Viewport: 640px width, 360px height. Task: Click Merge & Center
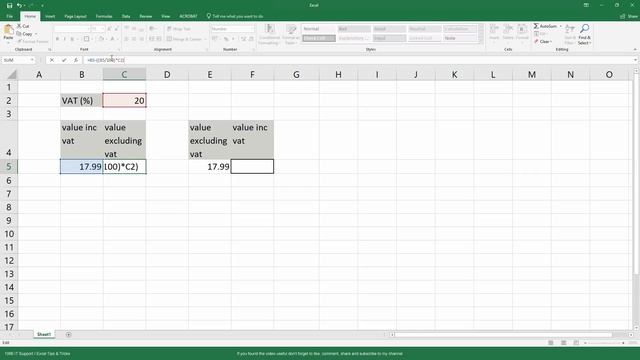pyautogui.click(x=184, y=39)
